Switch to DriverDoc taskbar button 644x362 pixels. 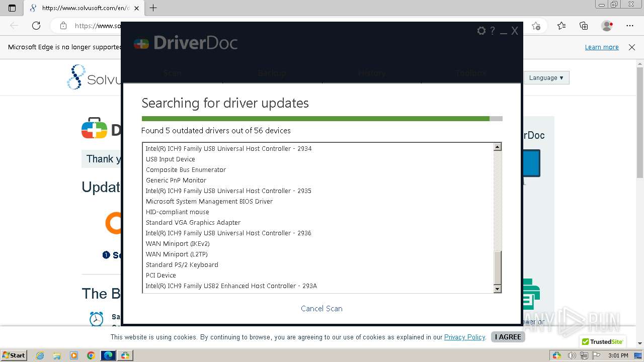[125, 355]
